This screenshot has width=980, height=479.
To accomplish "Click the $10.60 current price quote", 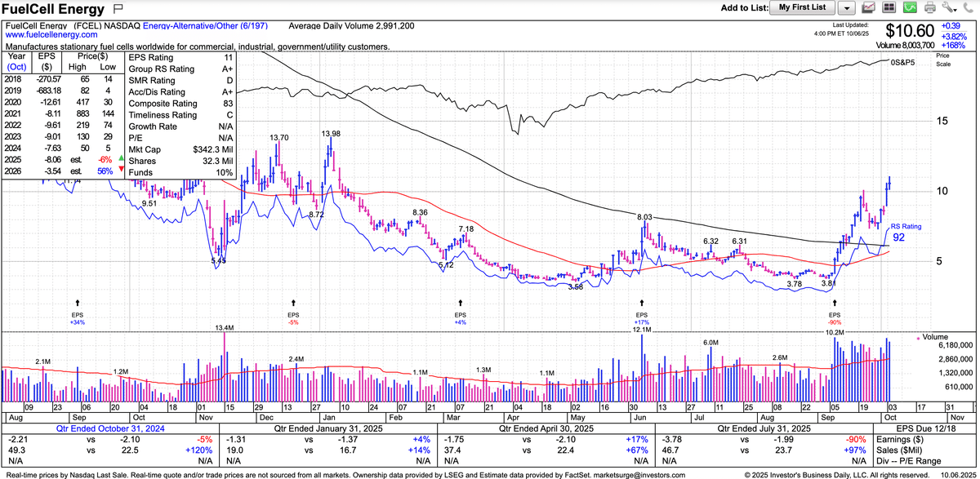I will (x=911, y=32).
